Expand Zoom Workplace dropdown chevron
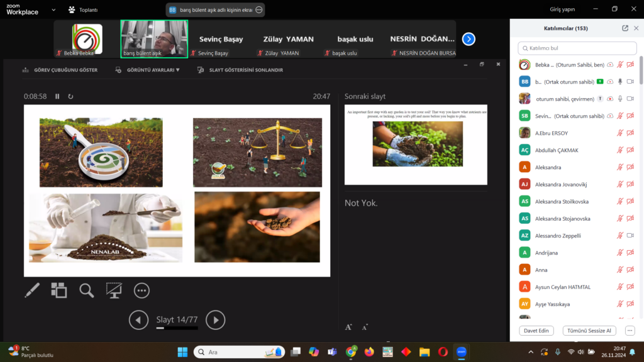644x362 pixels. tap(53, 9)
